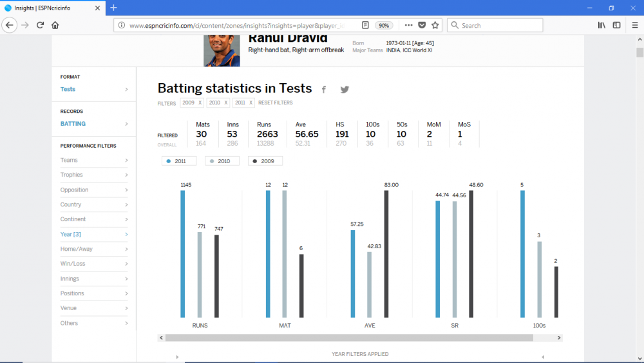The width and height of the screenshot is (644, 363).
Task: Remove the 2010 filter with its X
Action: 225,103
